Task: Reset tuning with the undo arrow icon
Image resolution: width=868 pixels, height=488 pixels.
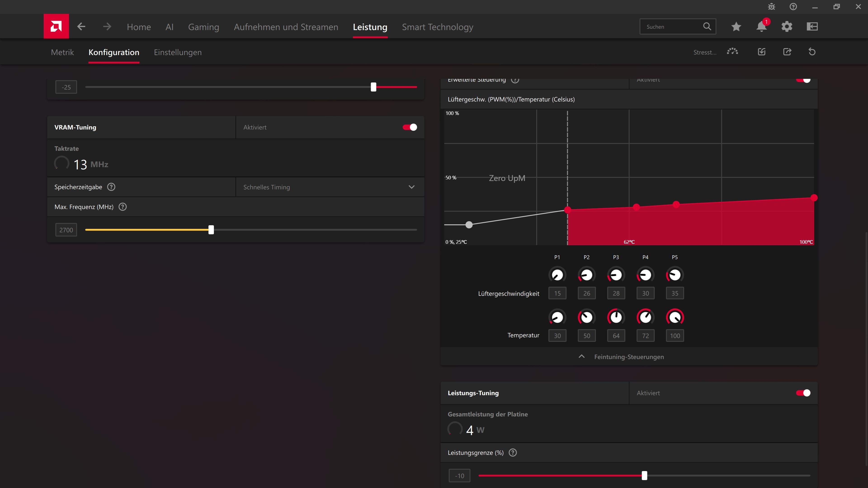Action: point(812,52)
